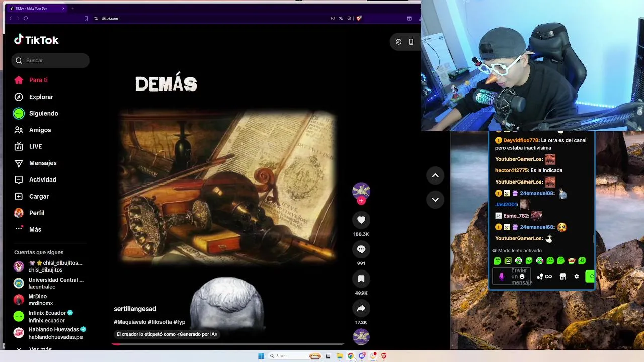The height and width of the screenshot is (362, 644).
Task: Open Infinix Ecuador followed account
Action: (x=44, y=316)
